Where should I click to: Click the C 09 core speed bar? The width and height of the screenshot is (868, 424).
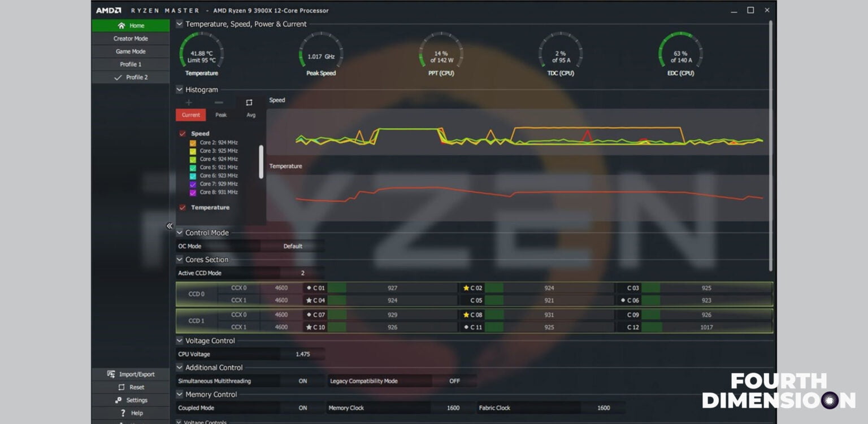click(x=706, y=315)
